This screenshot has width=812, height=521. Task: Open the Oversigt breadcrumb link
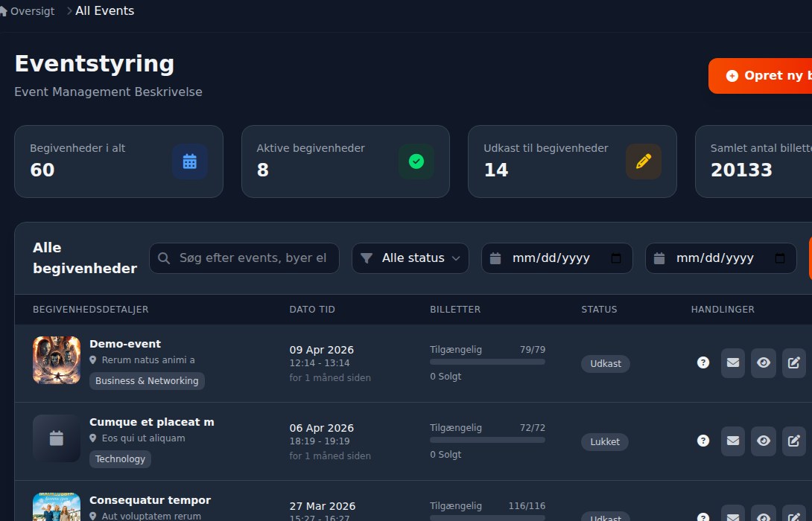click(32, 11)
